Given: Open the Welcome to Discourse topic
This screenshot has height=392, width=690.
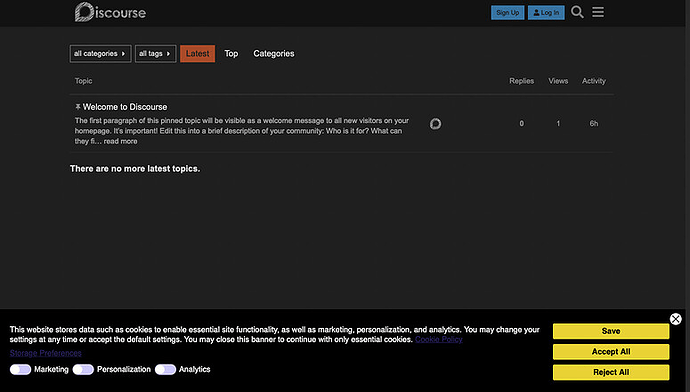Looking at the screenshot, I should pyautogui.click(x=125, y=107).
